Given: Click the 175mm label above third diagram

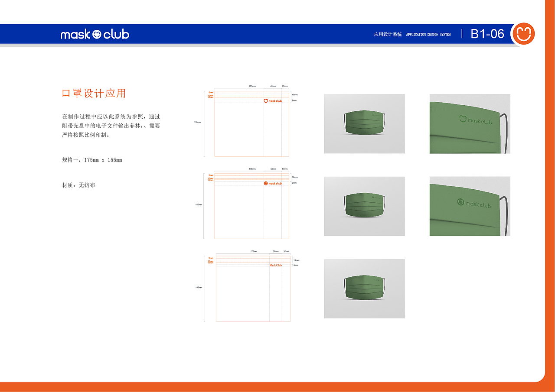Looking at the screenshot, I should coord(254,251).
